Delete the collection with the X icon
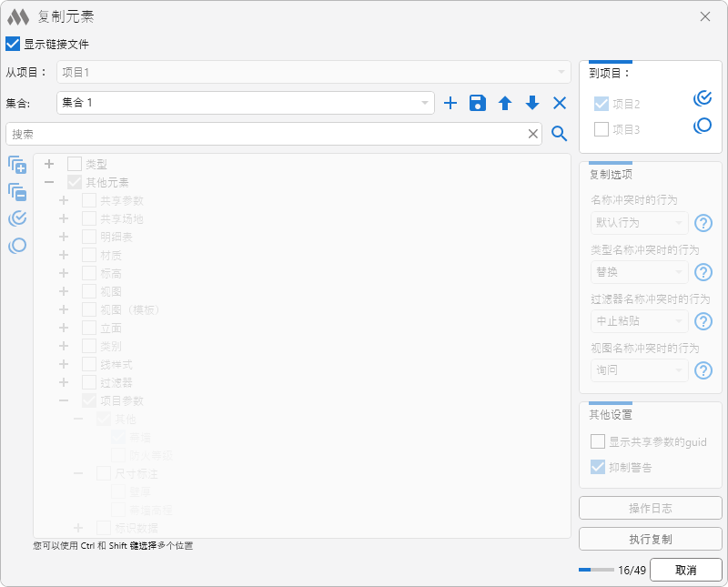This screenshot has width=728, height=587. [560, 104]
